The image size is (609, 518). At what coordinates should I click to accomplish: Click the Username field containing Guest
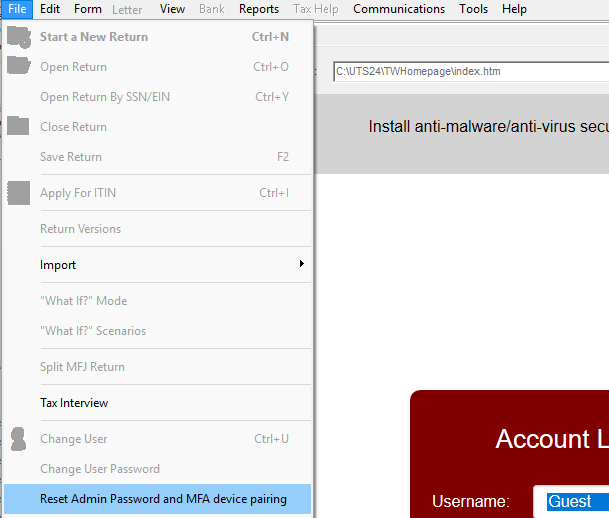coord(575,501)
